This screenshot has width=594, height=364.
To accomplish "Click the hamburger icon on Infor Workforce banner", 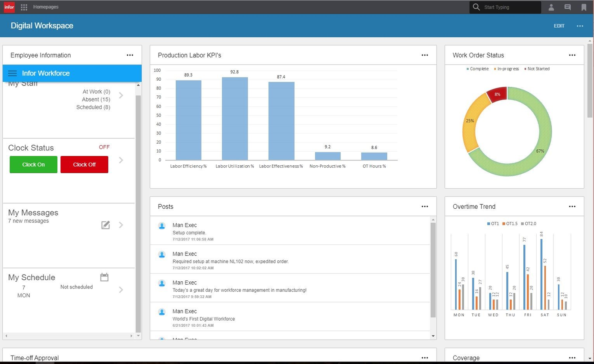I will pyautogui.click(x=12, y=73).
